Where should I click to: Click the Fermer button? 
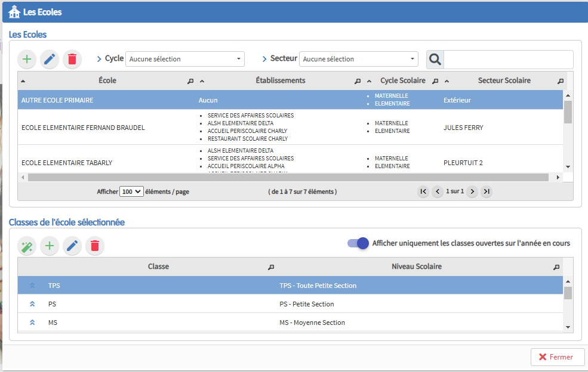[557, 357]
